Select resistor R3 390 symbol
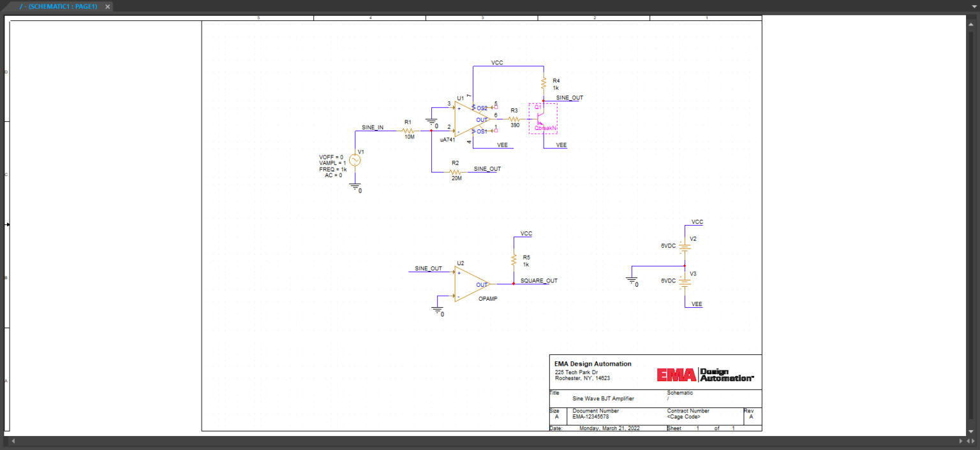 tap(513, 119)
